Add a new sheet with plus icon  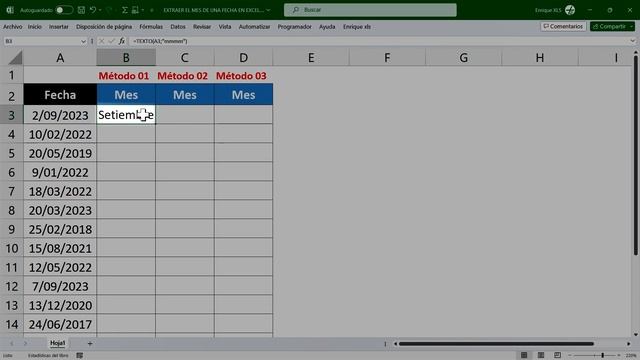90,344
